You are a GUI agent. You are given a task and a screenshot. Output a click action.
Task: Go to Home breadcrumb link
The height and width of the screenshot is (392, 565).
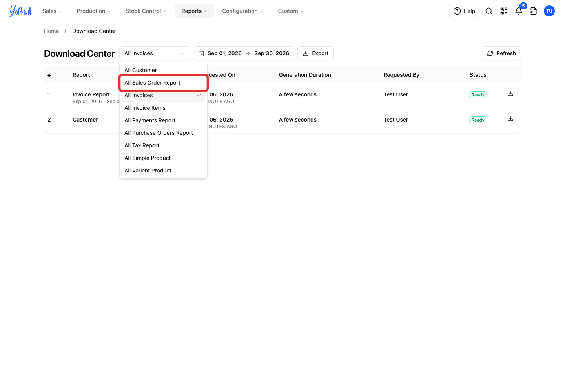point(51,31)
